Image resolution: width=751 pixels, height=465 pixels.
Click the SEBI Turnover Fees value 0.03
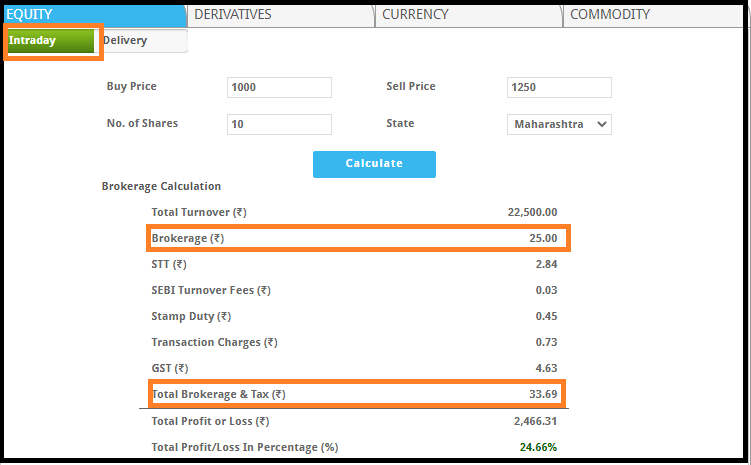pyautogui.click(x=546, y=290)
